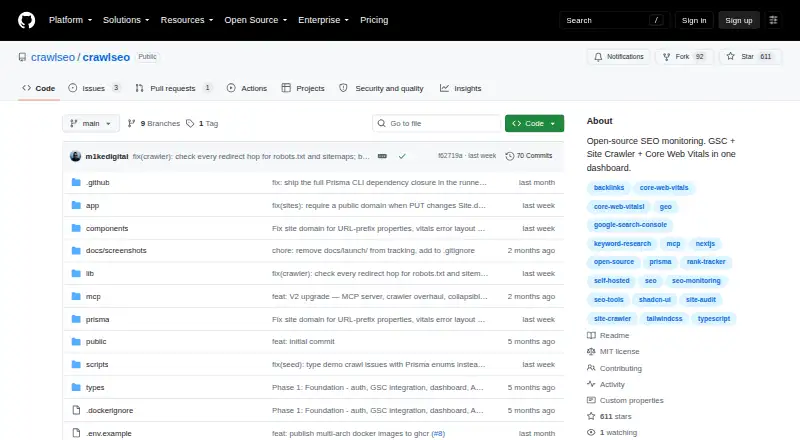Click the prisma folder icon
The image size is (800, 440).
[76, 319]
